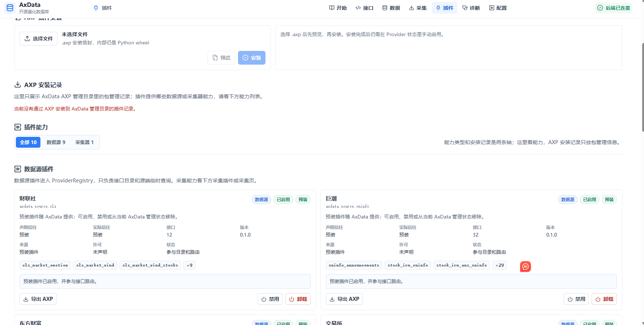Click 预装插件已启用 status note in 财联社 card
The height and width of the screenshot is (325, 644).
pyautogui.click(x=165, y=281)
